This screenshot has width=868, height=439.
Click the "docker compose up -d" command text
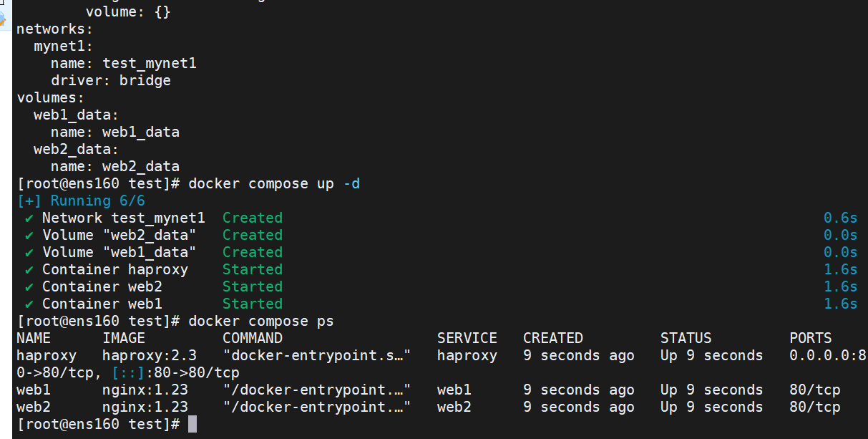(274, 184)
